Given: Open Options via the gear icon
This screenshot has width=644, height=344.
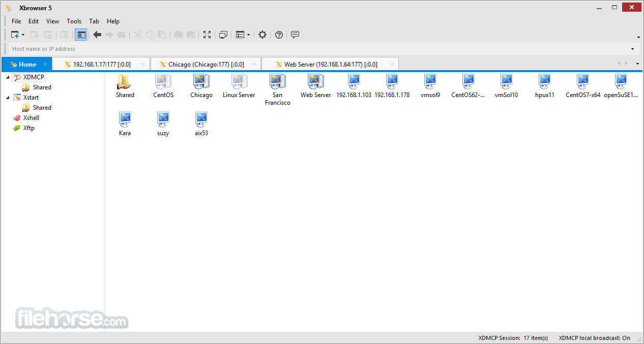Looking at the screenshot, I should point(262,35).
